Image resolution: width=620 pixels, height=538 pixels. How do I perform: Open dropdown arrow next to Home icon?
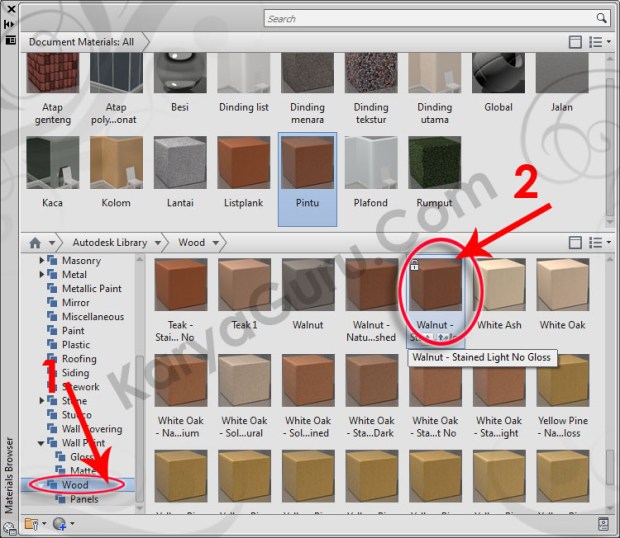coord(52,243)
